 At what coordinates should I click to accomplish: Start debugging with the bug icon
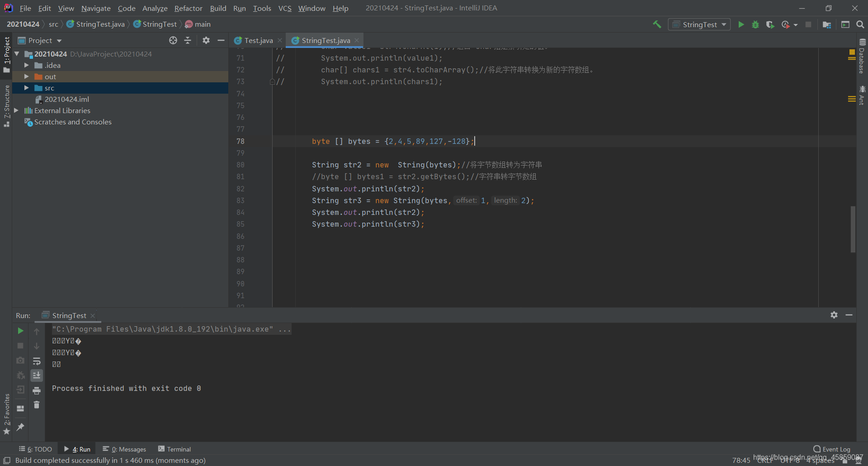[755, 24]
